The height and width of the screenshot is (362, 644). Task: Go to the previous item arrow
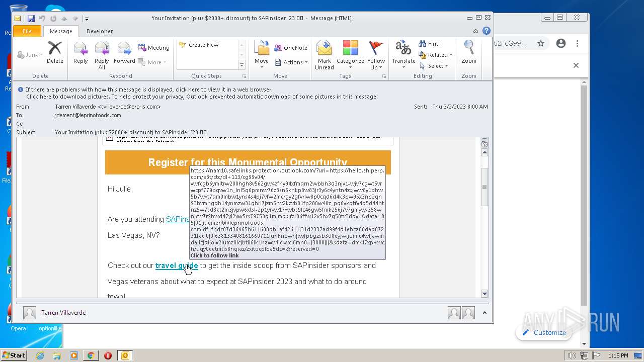click(x=64, y=19)
